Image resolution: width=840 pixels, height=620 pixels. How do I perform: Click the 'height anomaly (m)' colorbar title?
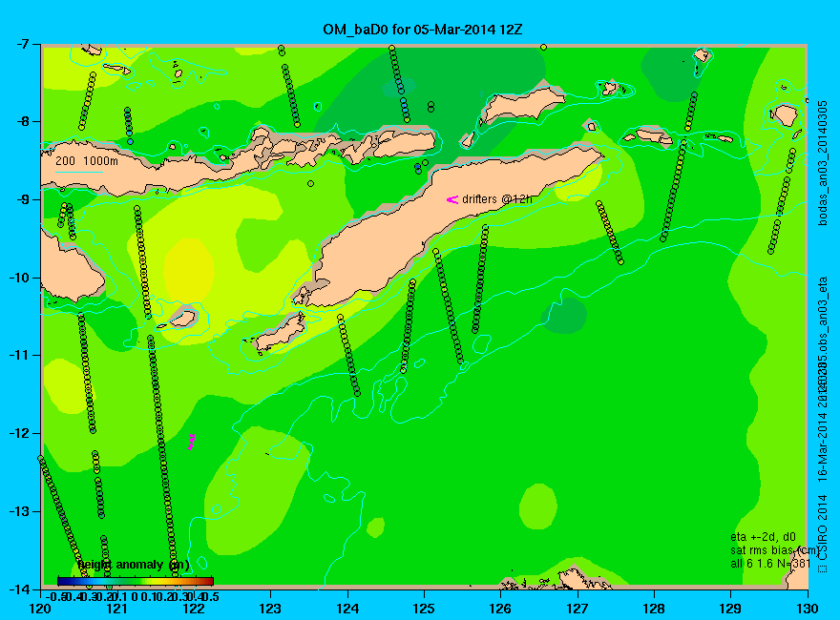[x=134, y=565]
